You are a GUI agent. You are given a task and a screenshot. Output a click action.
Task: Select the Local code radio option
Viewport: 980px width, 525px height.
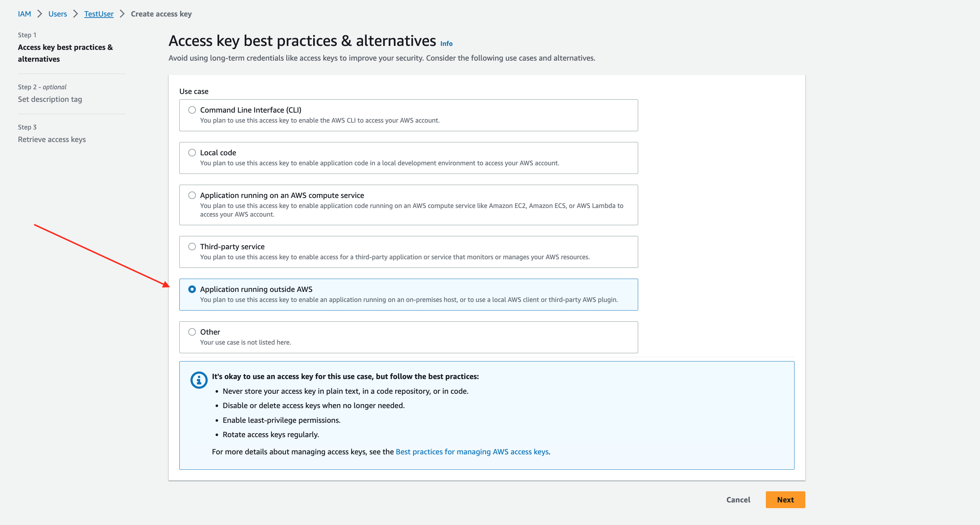pos(192,152)
